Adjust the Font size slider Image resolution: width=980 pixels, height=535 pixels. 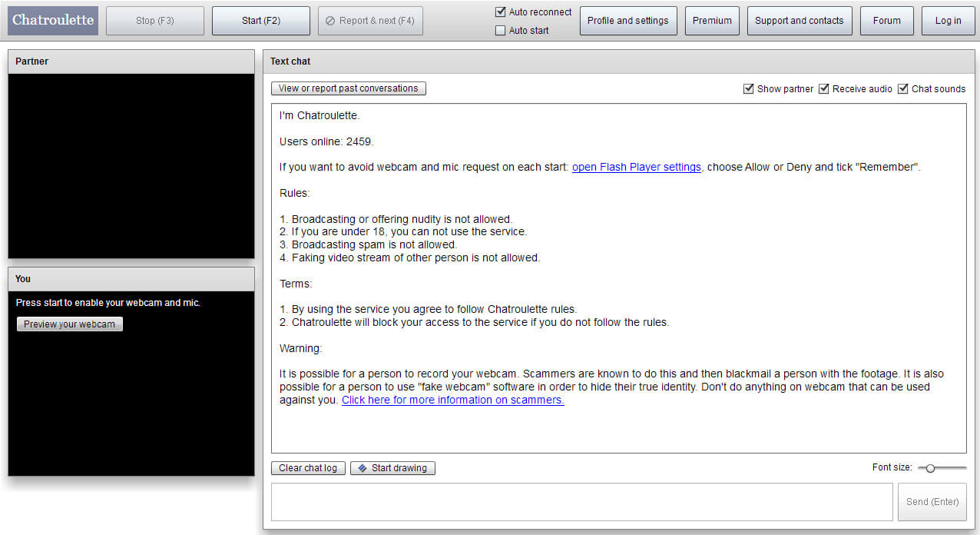930,468
